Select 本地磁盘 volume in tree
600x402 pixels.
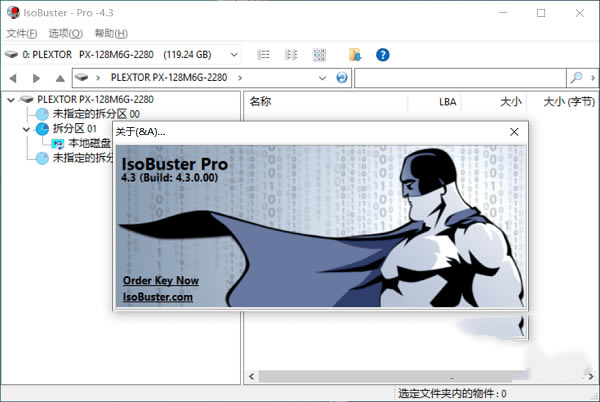[90, 143]
